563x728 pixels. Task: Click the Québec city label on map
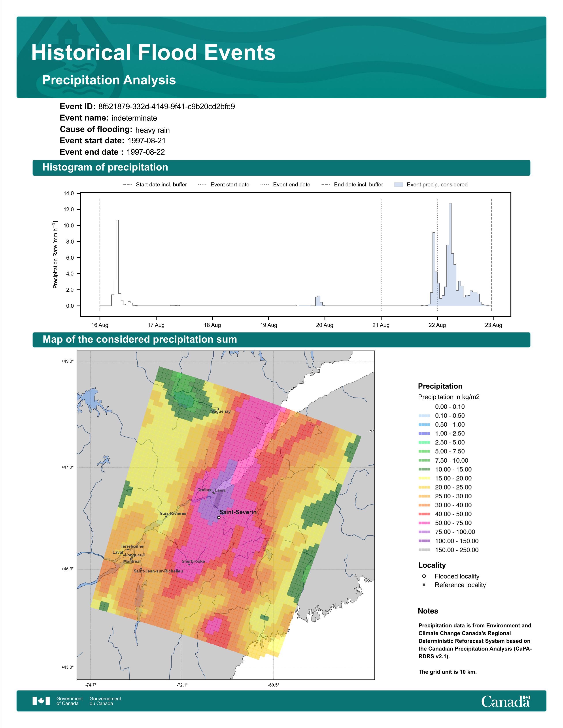pos(205,490)
